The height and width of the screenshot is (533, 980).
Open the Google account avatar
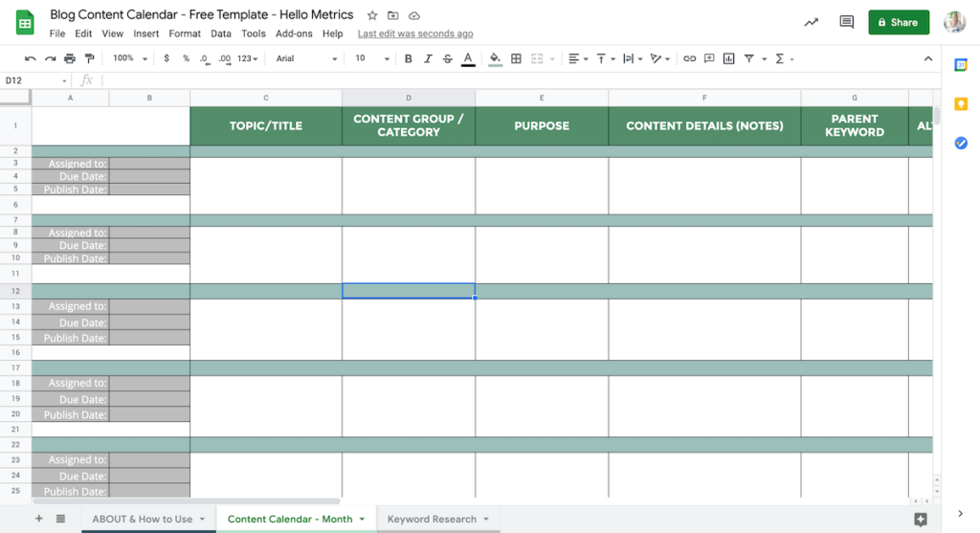pos(954,23)
